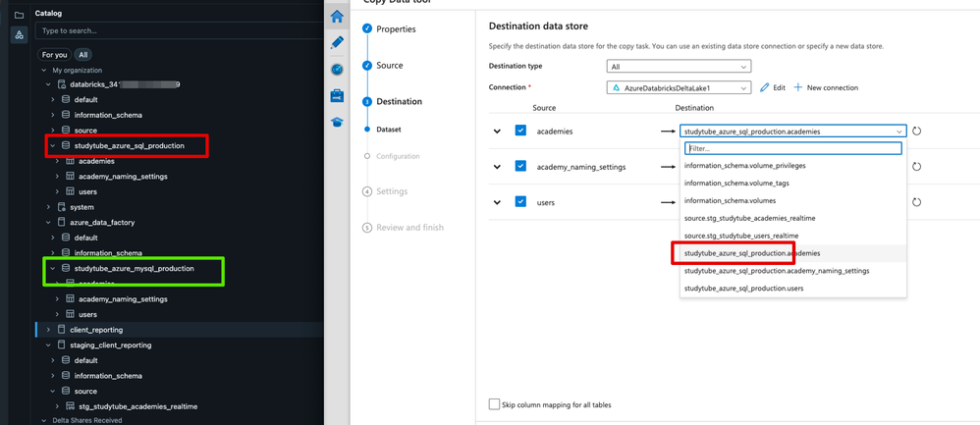Click the refresh icon for users row

pos(916,202)
